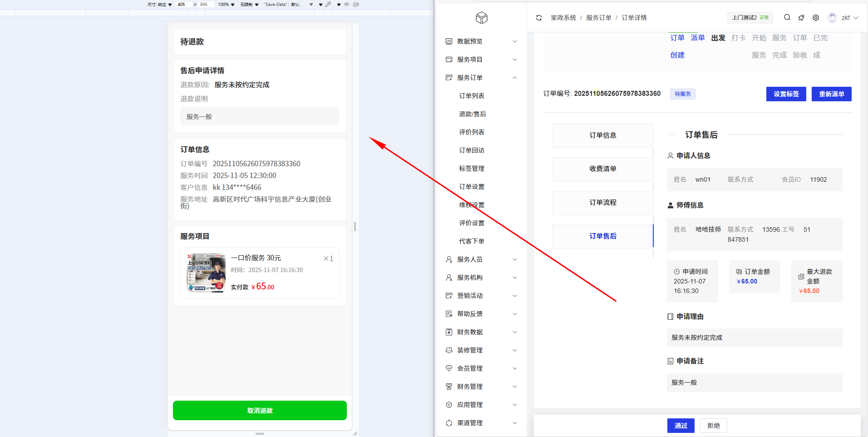868x437 pixels.
Task: Switch to the 订单流程 tab
Action: pyautogui.click(x=603, y=203)
